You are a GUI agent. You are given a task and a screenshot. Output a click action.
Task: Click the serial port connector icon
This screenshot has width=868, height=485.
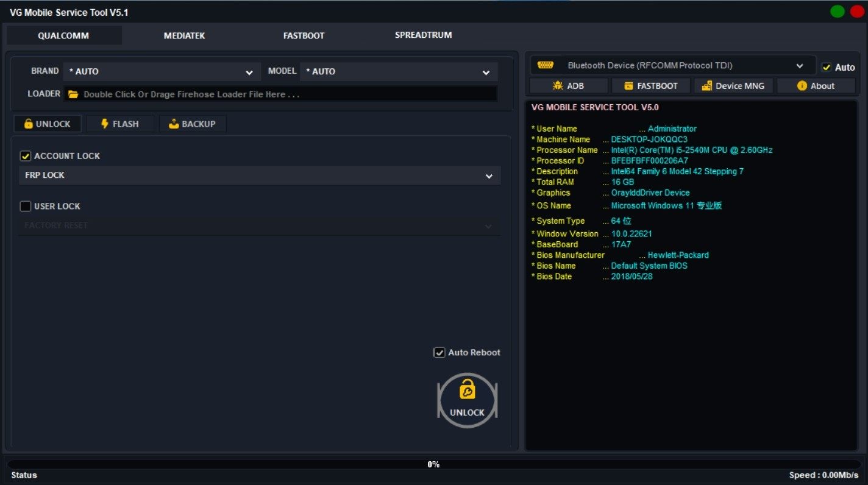(x=546, y=65)
